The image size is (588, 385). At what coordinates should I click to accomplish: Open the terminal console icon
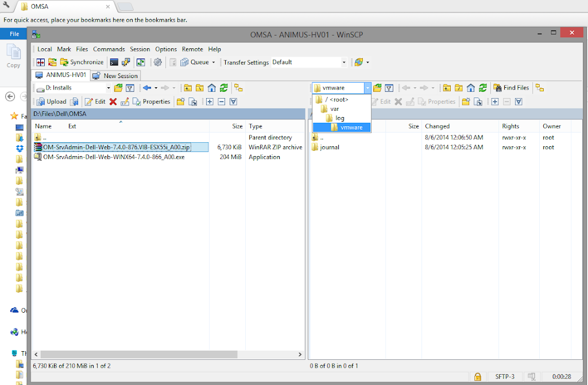coord(114,62)
